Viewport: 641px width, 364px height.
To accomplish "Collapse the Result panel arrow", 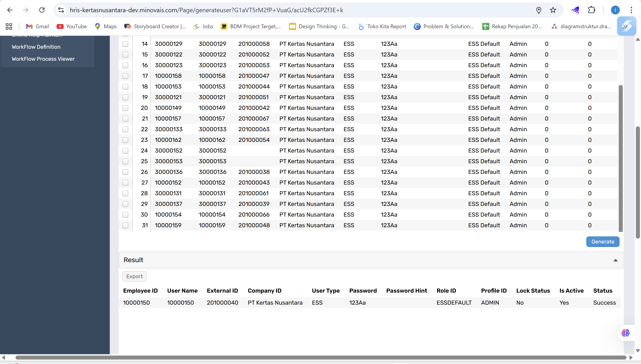I will pyautogui.click(x=615, y=260).
